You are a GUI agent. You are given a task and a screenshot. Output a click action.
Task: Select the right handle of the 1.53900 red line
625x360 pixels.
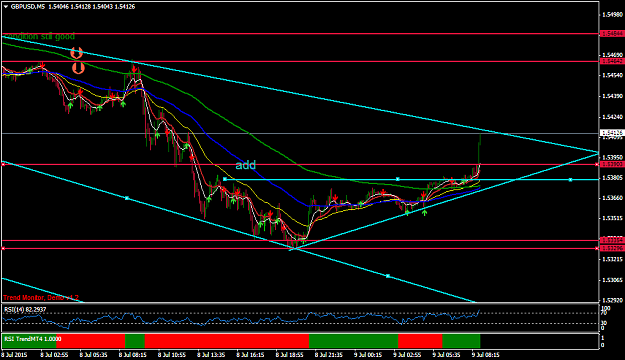coord(597,164)
